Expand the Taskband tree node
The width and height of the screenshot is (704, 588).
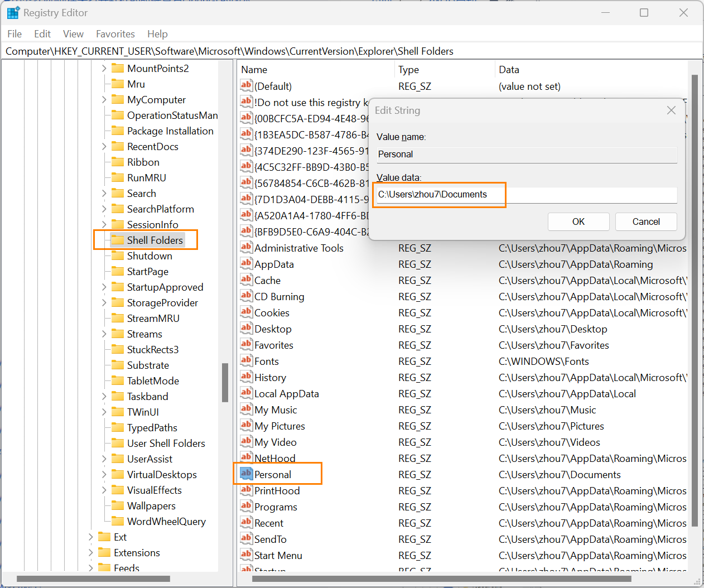(104, 397)
